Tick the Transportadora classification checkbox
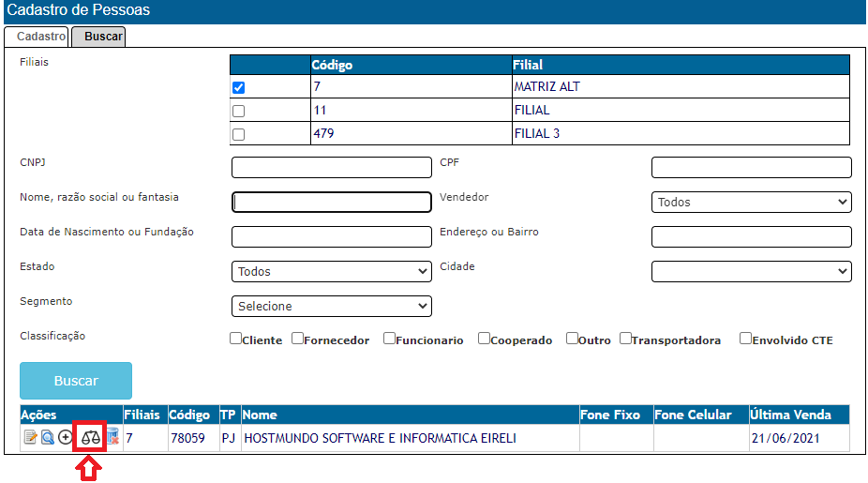 click(625, 339)
